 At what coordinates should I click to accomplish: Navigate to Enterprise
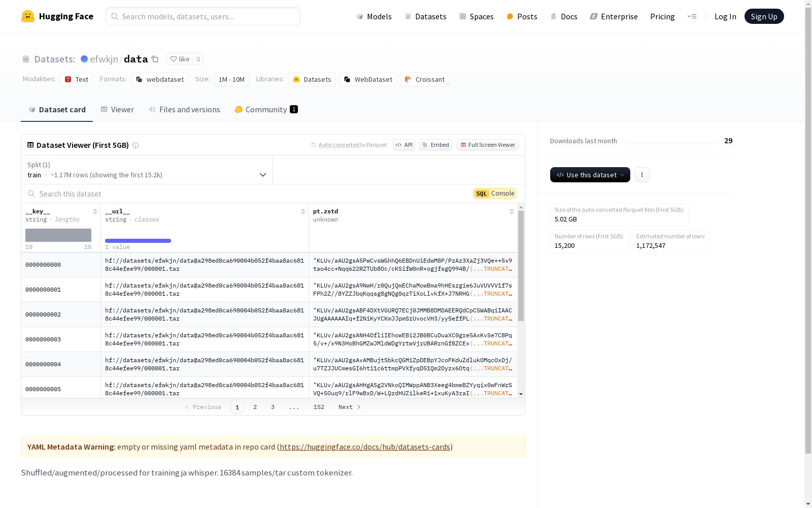click(614, 16)
